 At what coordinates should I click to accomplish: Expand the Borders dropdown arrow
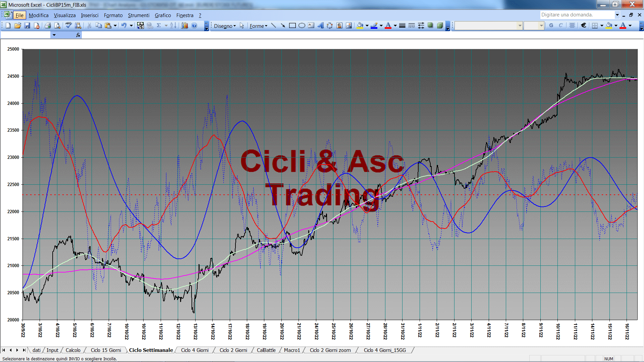(602, 25)
